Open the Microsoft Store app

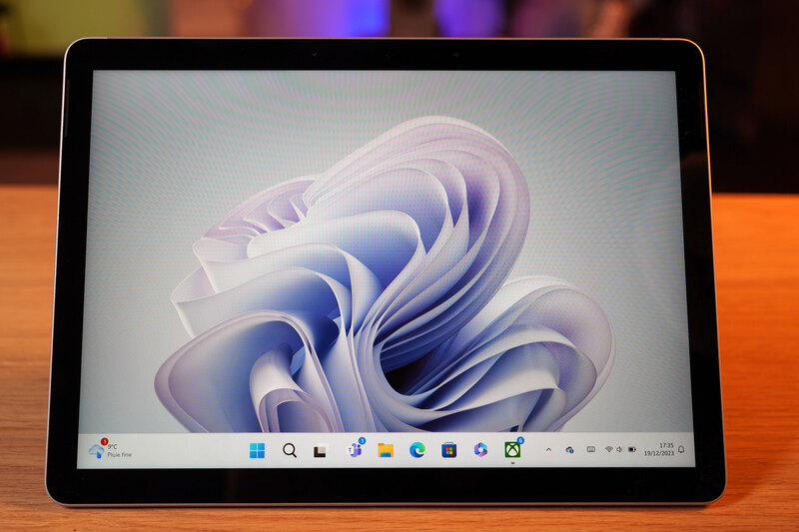pos(449,450)
